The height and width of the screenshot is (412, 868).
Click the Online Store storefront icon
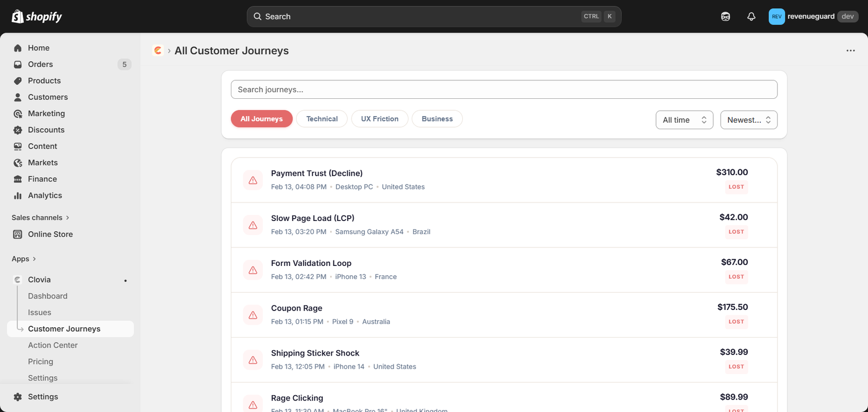coord(18,234)
